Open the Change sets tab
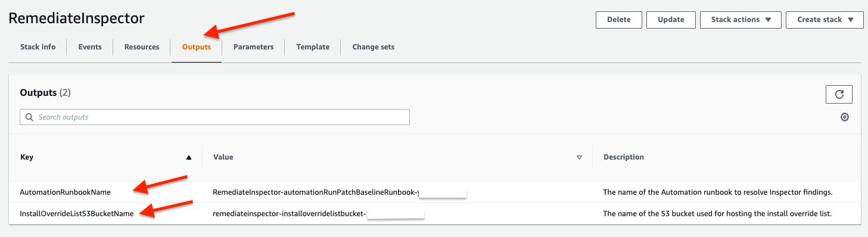The width and height of the screenshot is (868, 237). [373, 47]
